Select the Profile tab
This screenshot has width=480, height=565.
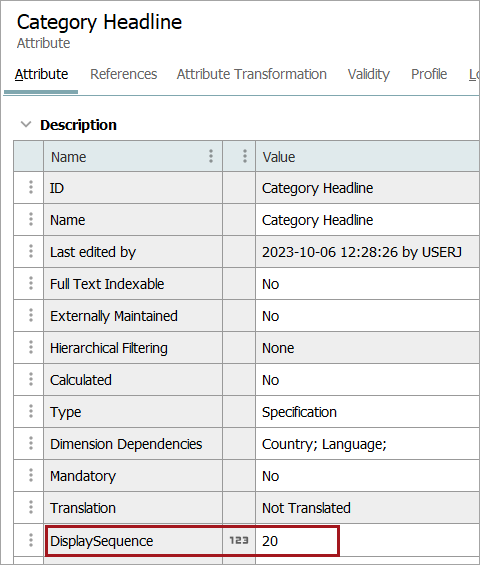point(429,74)
